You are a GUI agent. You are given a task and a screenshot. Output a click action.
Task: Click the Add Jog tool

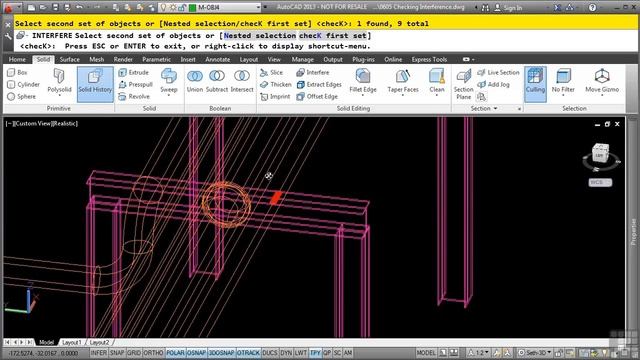(493, 84)
